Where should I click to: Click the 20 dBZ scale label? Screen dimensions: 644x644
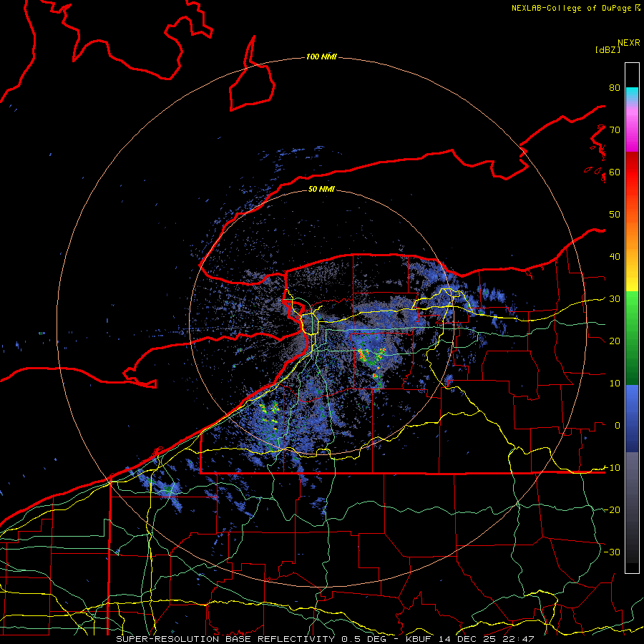(x=615, y=341)
